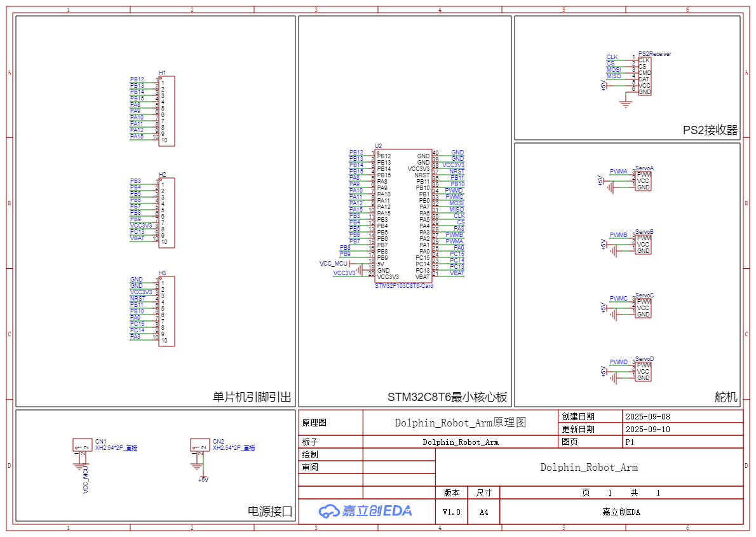This screenshot has height=537, width=756.
Task: Click the PWMC net label at ServoC
Action: click(x=619, y=298)
